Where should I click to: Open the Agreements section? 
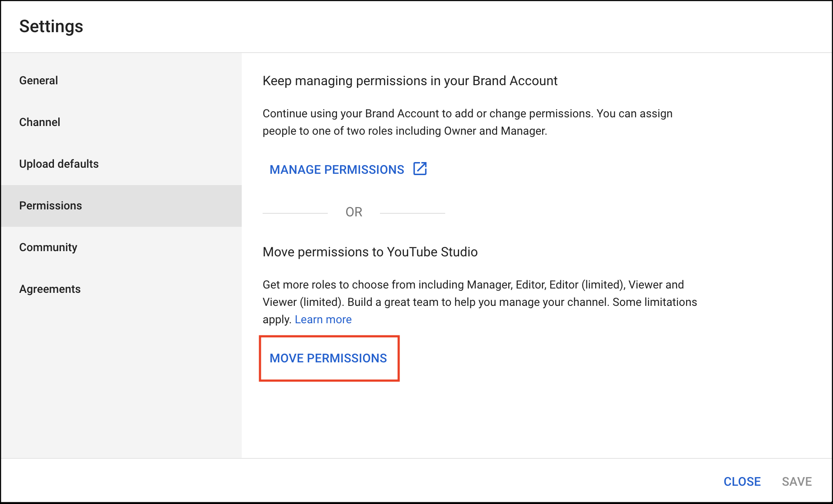point(121,289)
